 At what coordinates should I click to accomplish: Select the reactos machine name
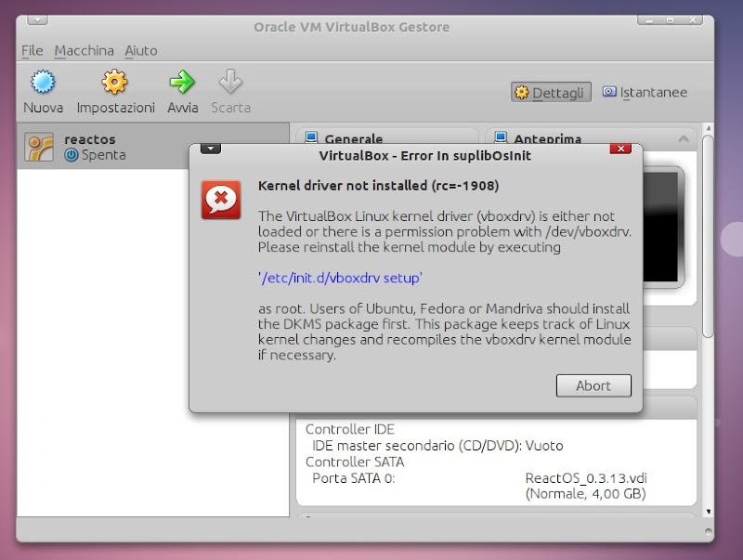(x=90, y=139)
